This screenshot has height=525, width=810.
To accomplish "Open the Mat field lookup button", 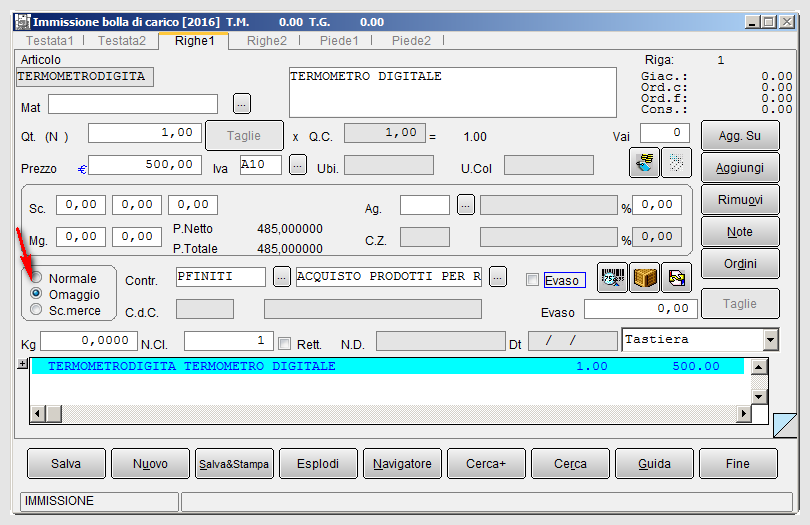I will pyautogui.click(x=242, y=103).
